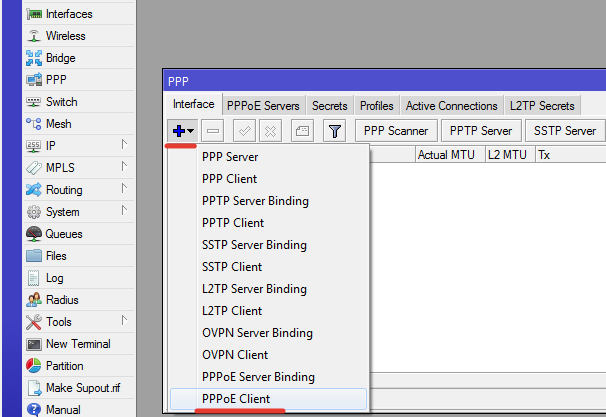Switch to the Interface tab
Image resolution: width=606 pixels, height=417 pixels.
193,104
